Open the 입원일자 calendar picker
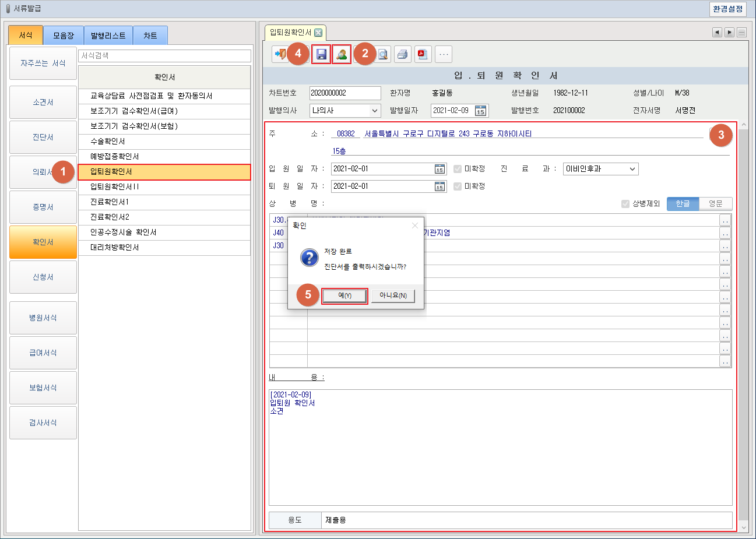 [x=439, y=169]
